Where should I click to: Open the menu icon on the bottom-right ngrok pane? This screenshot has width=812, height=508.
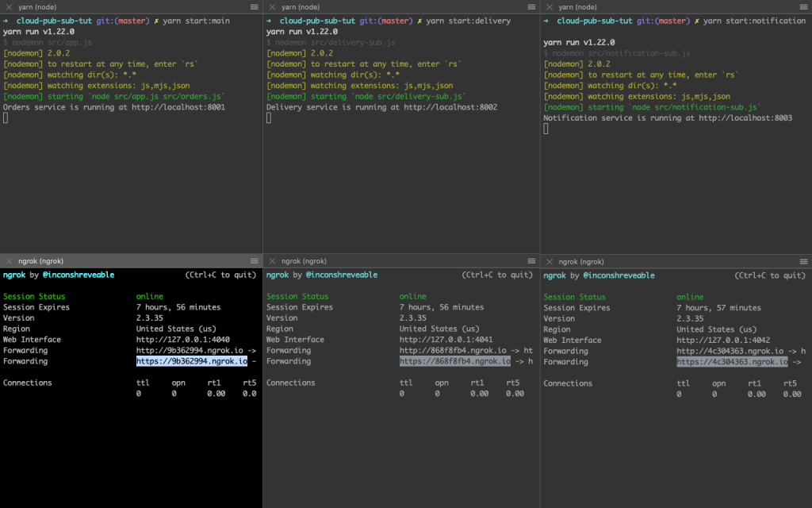coord(804,260)
